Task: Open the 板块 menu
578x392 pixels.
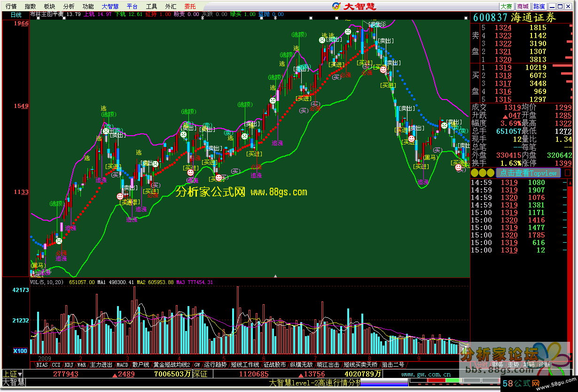Action: click(x=49, y=6)
